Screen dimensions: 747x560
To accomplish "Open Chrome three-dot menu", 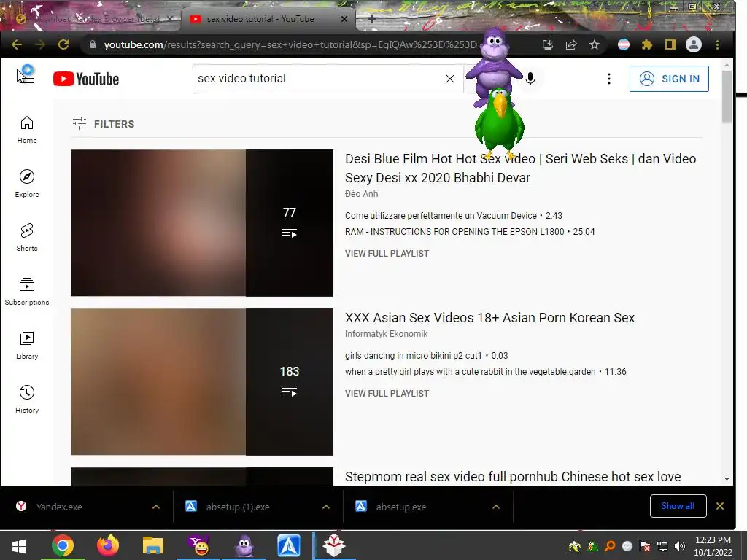I will [718, 44].
